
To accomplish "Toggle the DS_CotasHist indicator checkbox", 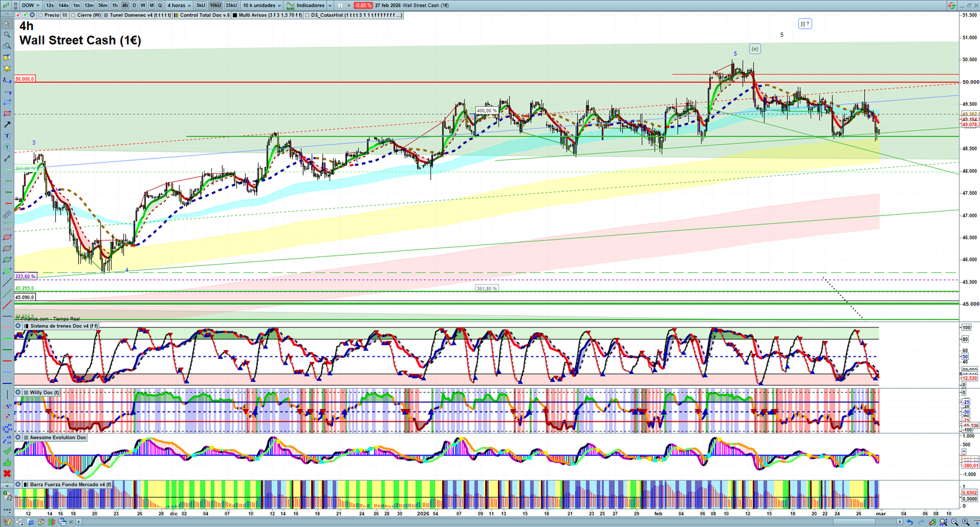I will click(x=307, y=15).
